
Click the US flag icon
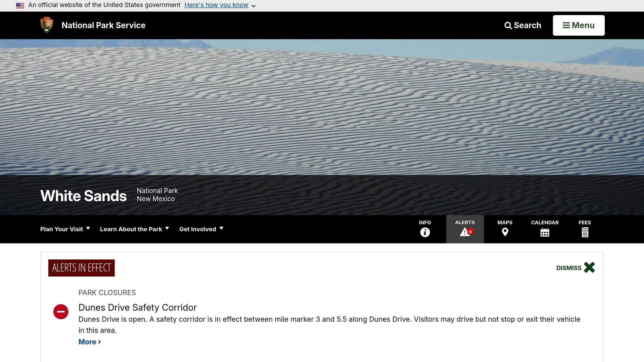click(20, 5)
